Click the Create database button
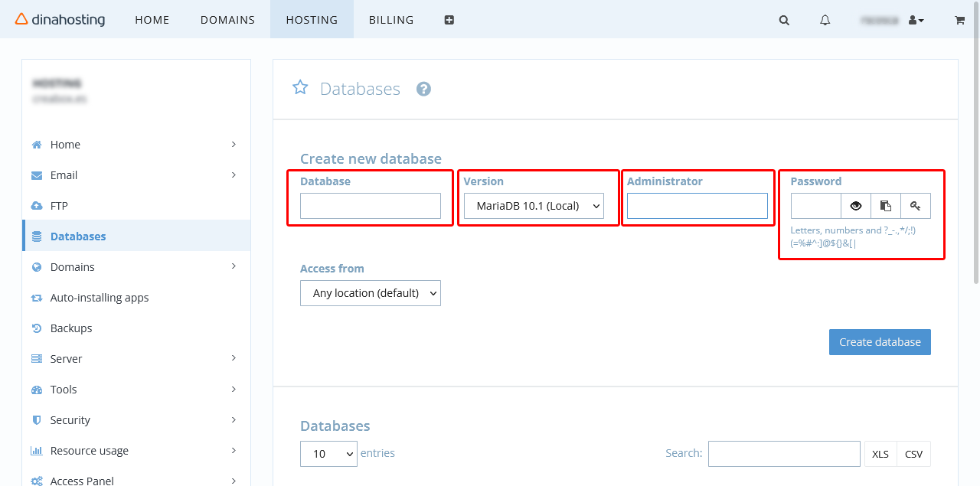The width and height of the screenshot is (980, 486). point(880,342)
